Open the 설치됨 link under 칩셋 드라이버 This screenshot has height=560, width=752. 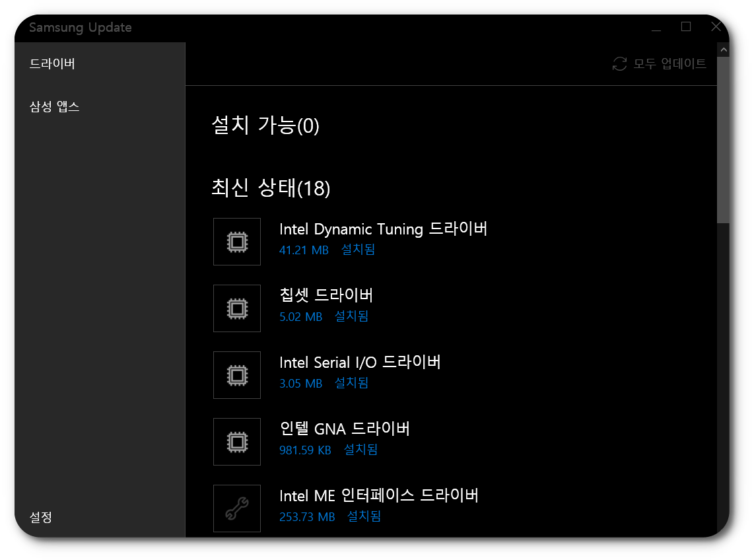click(x=351, y=316)
